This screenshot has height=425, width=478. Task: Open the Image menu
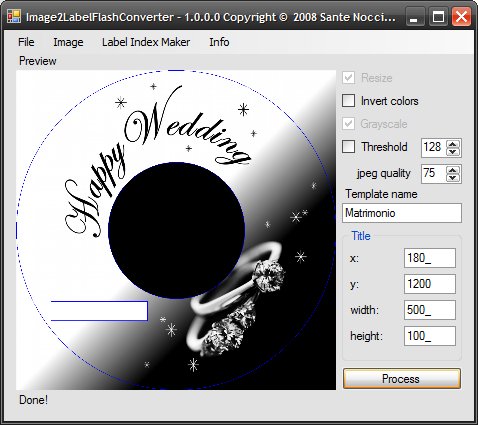68,42
